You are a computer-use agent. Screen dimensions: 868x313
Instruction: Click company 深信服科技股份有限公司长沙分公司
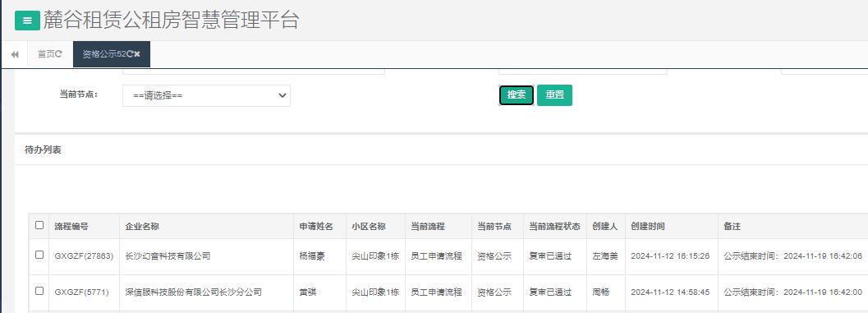click(x=193, y=292)
